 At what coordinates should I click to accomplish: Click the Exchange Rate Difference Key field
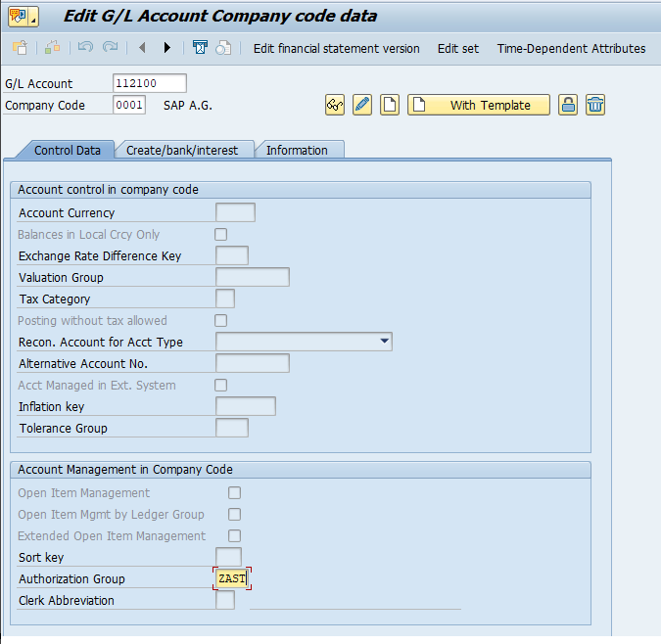232,255
